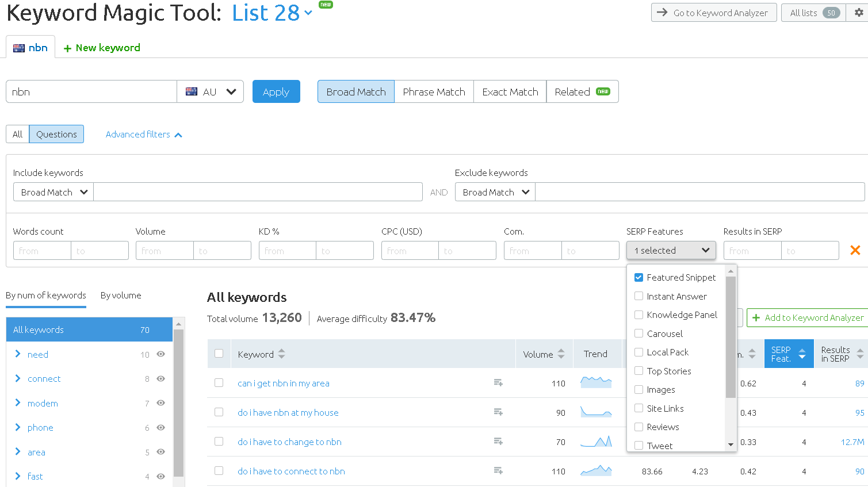Uncheck Featured Snippet option
The width and height of the screenshot is (868, 487).
[x=638, y=277]
